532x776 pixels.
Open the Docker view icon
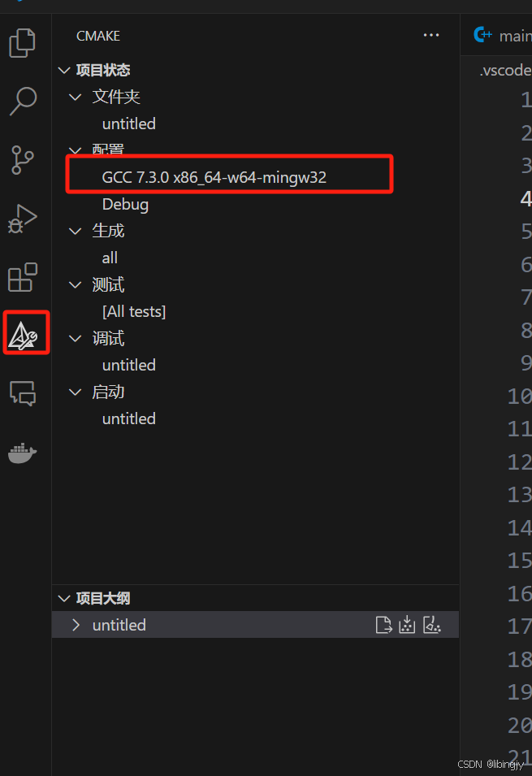pyautogui.click(x=22, y=453)
